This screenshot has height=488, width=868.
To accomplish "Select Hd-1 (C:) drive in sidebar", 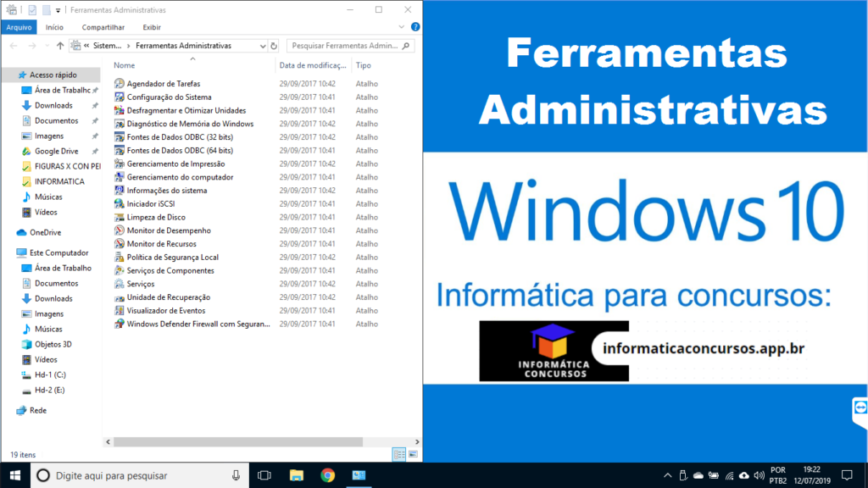I will [x=49, y=374].
